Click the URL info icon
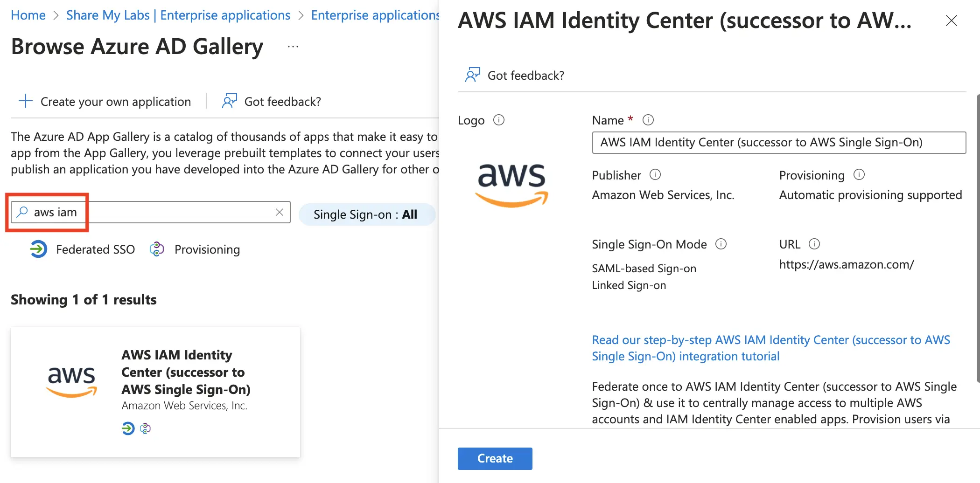Image resolution: width=980 pixels, height=483 pixels. [814, 244]
